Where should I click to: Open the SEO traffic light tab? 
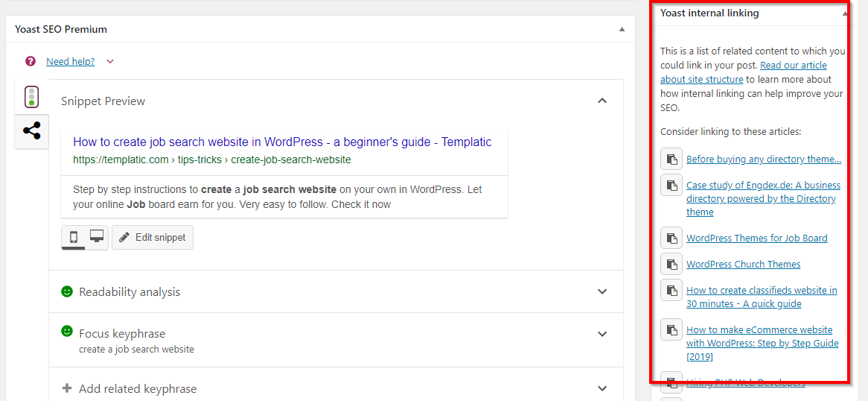click(31, 96)
